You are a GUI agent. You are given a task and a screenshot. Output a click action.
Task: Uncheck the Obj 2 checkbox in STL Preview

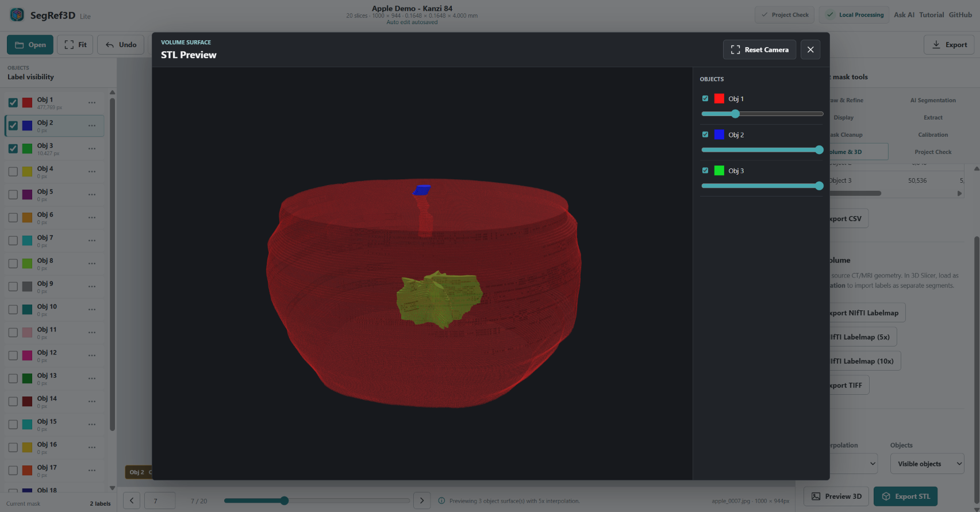point(705,134)
